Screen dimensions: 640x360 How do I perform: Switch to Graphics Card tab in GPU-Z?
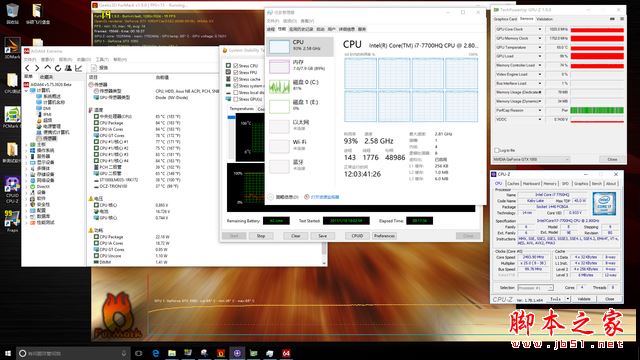tap(505, 19)
